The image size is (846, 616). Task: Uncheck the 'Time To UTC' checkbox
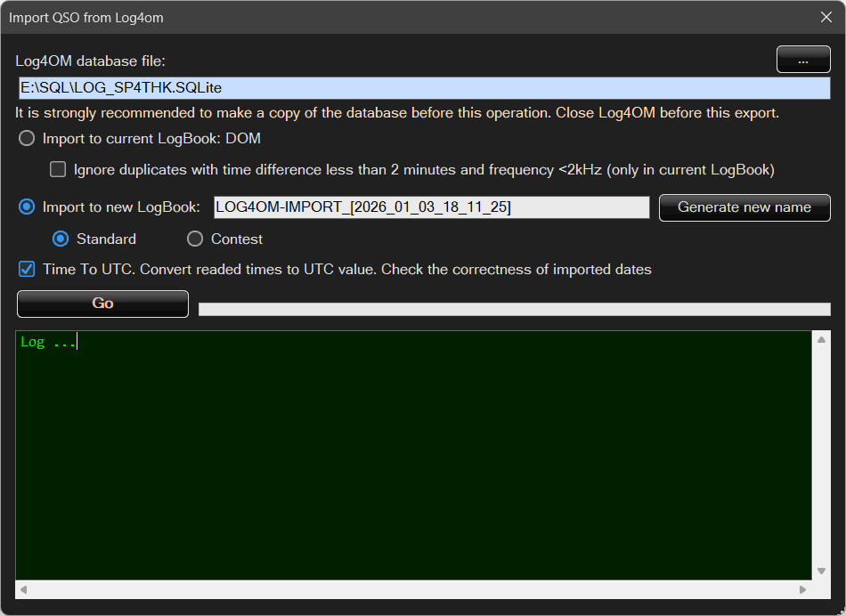click(x=28, y=269)
